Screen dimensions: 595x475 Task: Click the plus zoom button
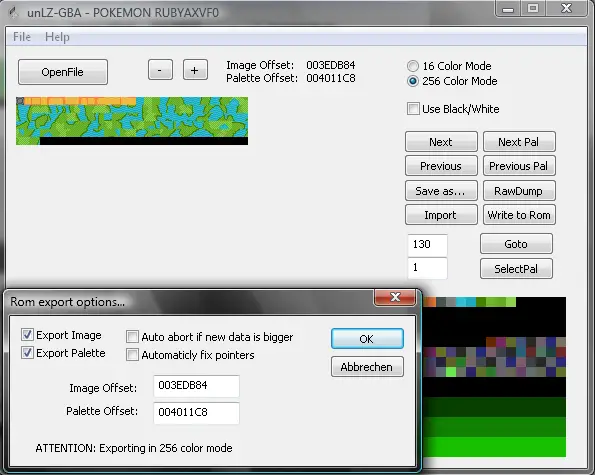tap(195, 70)
